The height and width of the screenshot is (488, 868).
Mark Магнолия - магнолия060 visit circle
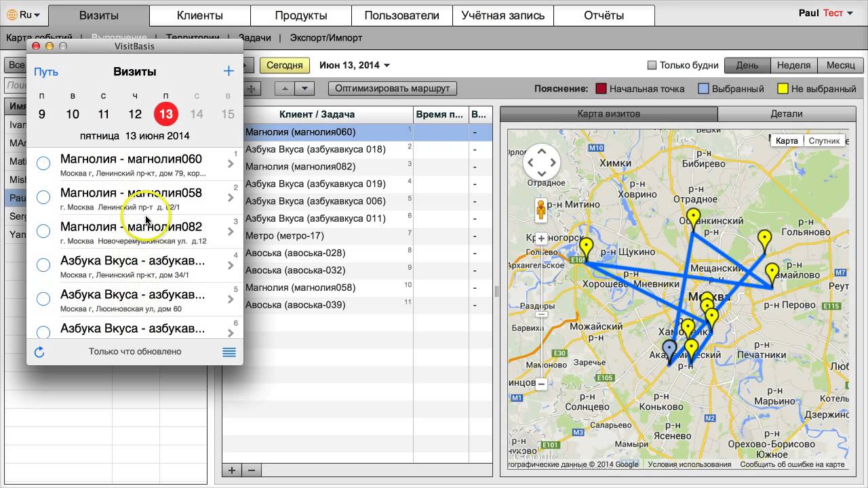click(43, 163)
